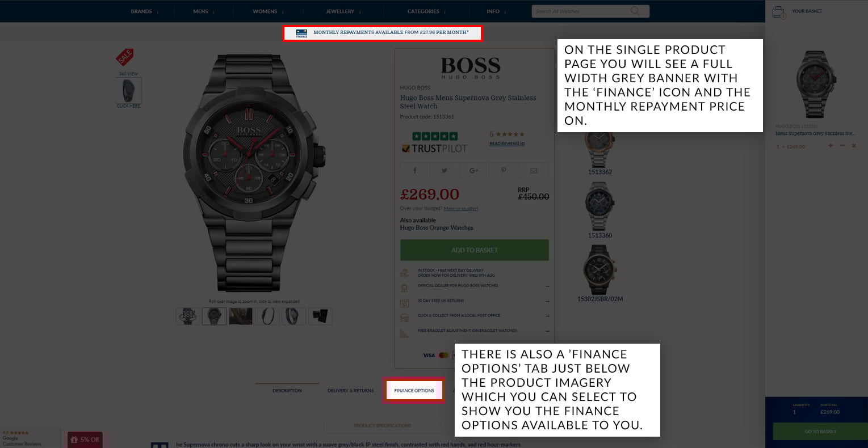Click the Add to Basket button
868x448 pixels.
tap(475, 250)
